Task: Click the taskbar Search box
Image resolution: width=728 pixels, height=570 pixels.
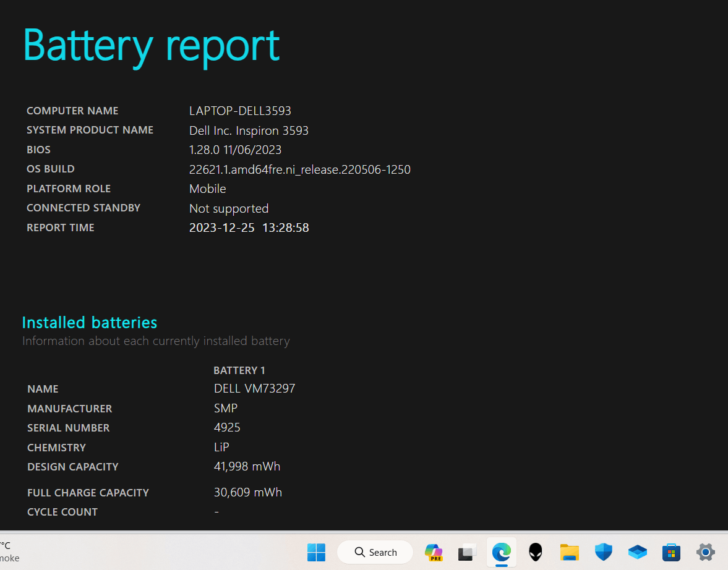Action: (375, 552)
